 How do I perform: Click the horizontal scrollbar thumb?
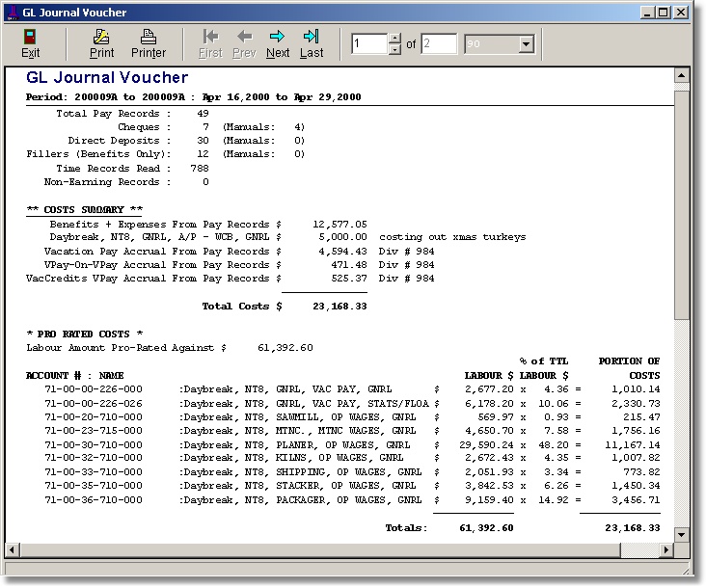[320, 549]
